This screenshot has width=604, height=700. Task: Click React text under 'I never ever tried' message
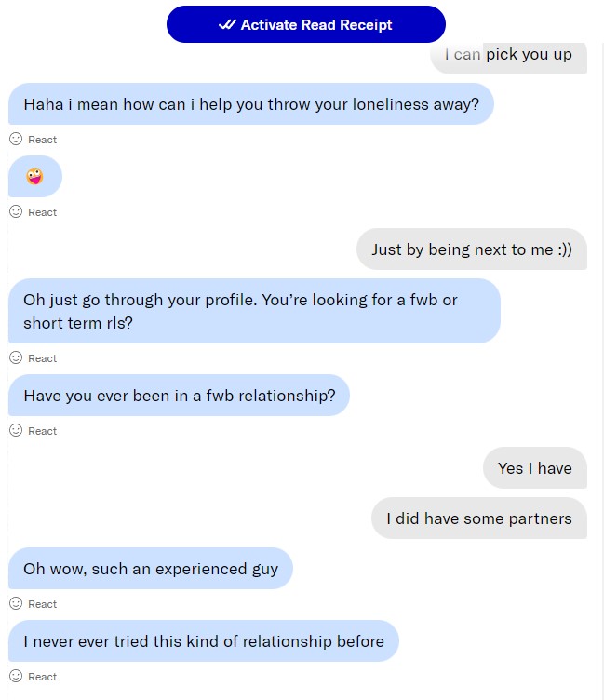(42, 677)
